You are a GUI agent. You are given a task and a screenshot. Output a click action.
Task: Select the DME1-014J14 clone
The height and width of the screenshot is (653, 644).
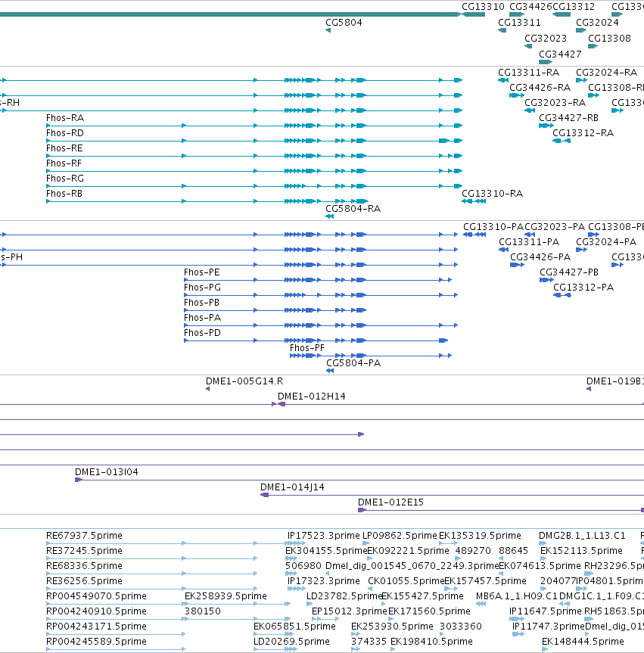pos(452,495)
